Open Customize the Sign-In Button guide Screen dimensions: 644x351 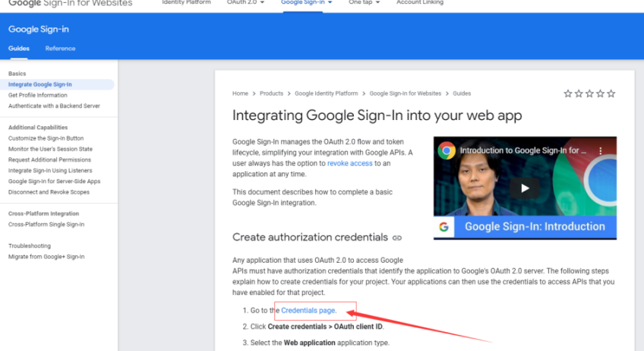[46, 138]
